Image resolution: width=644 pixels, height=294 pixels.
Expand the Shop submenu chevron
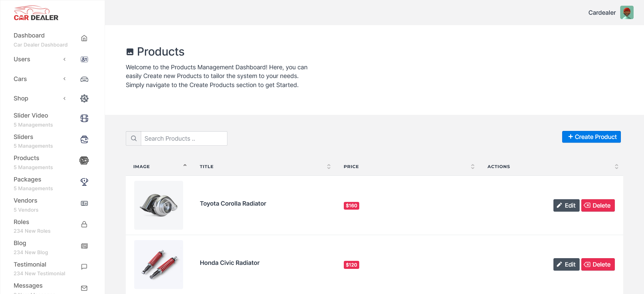pos(64,98)
